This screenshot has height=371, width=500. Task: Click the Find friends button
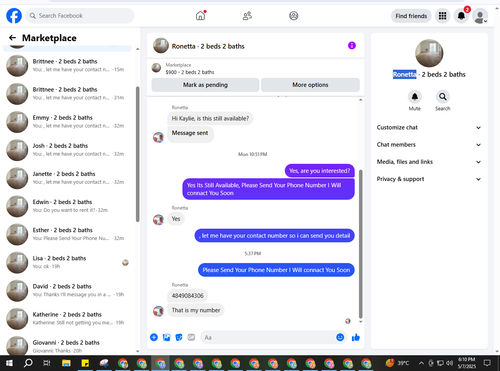411,16
